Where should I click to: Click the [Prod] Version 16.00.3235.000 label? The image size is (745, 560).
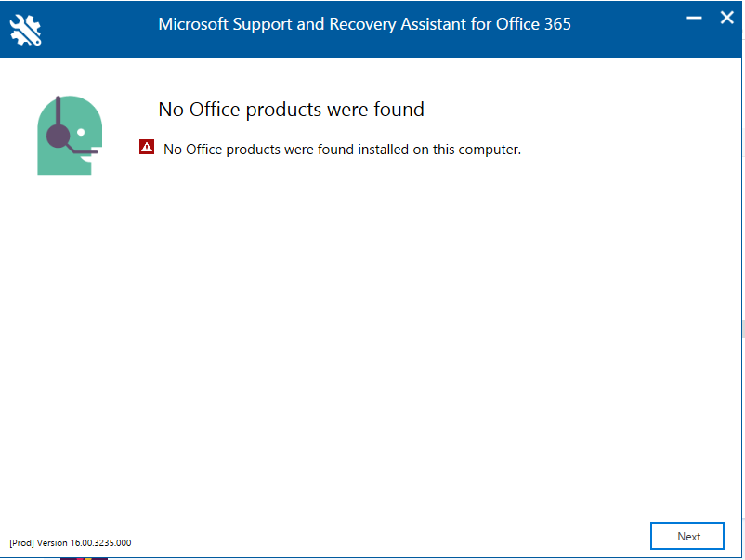pyautogui.click(x=71, y=542)
